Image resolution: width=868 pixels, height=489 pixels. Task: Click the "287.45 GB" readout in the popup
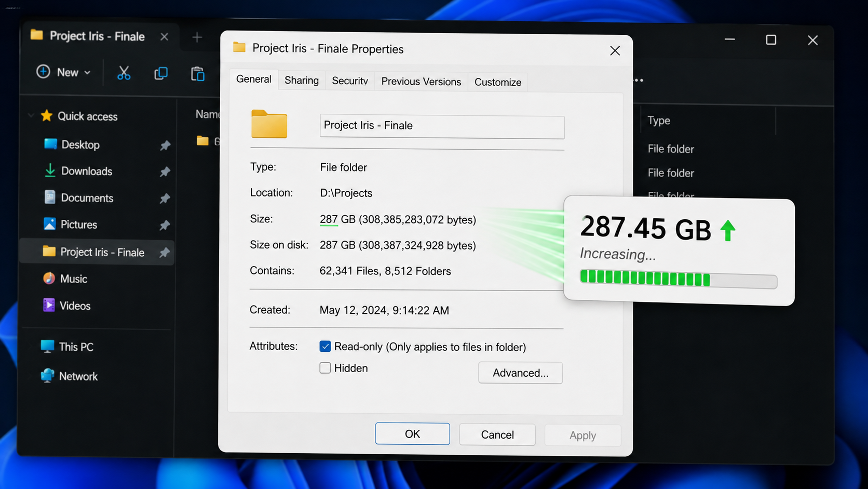[x=646, y=228]
